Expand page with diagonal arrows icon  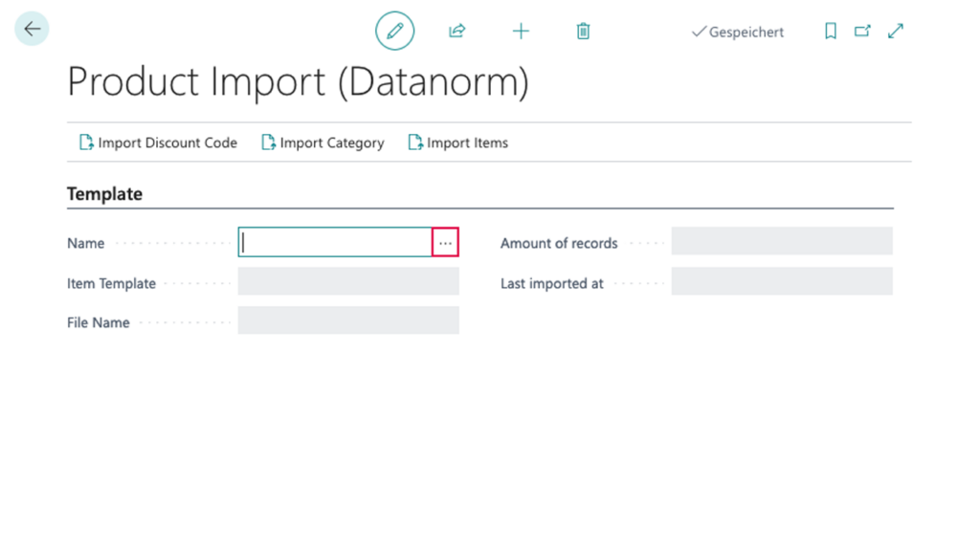coord(896,31)
